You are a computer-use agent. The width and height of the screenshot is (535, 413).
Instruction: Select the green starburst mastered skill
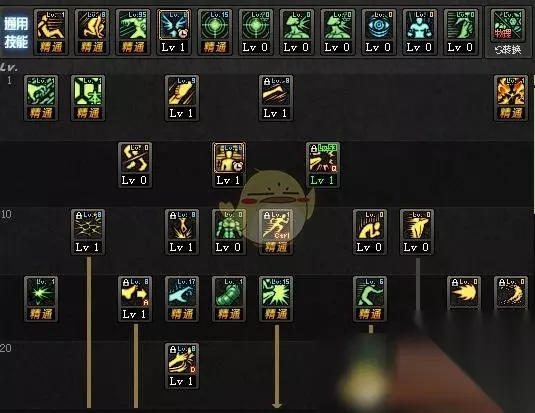tap(41, 299)
